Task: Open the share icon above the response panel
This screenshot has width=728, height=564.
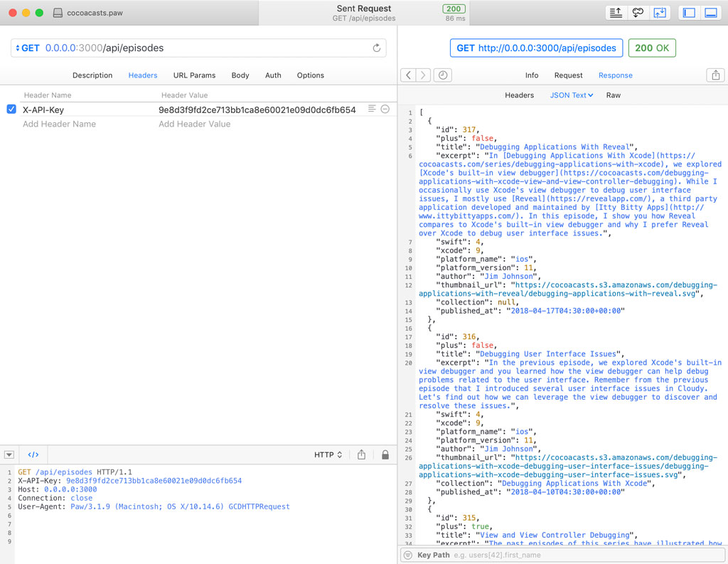Action: pyautogui.click(x=715, y=75)
